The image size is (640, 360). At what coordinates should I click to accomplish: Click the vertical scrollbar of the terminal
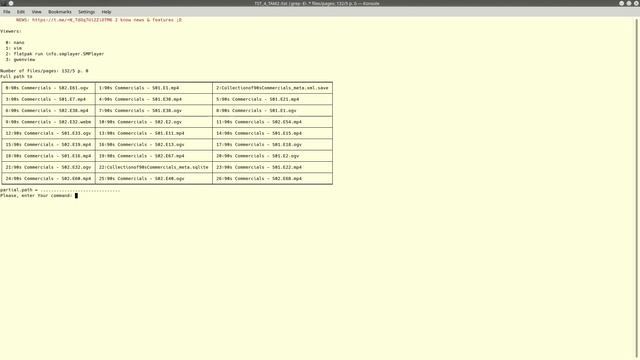[x=637, y=188]
